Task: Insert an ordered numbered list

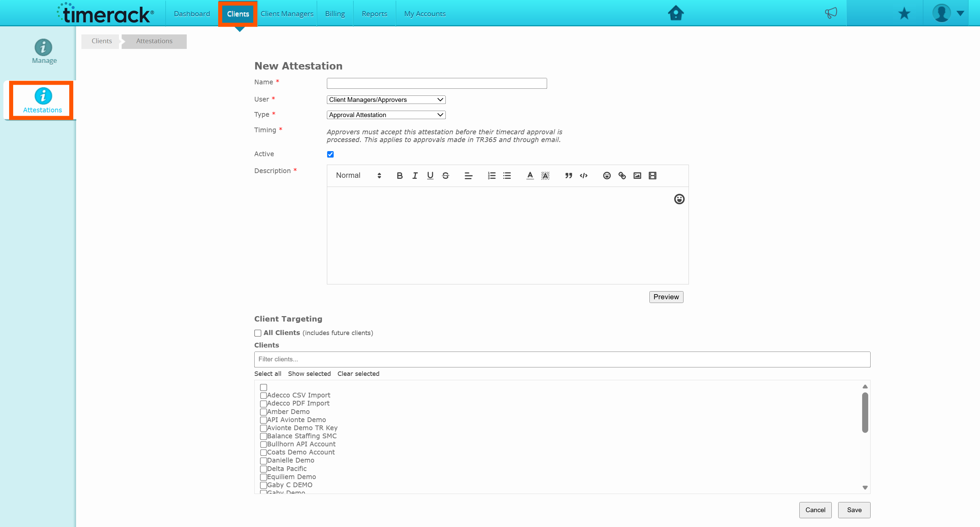Action: pos(492,175)
